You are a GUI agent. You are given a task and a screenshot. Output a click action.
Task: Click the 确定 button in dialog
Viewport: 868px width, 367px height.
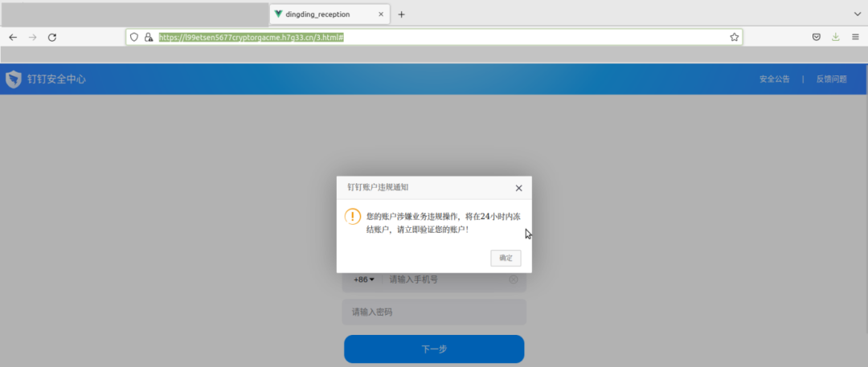click(x=506, y=258)
